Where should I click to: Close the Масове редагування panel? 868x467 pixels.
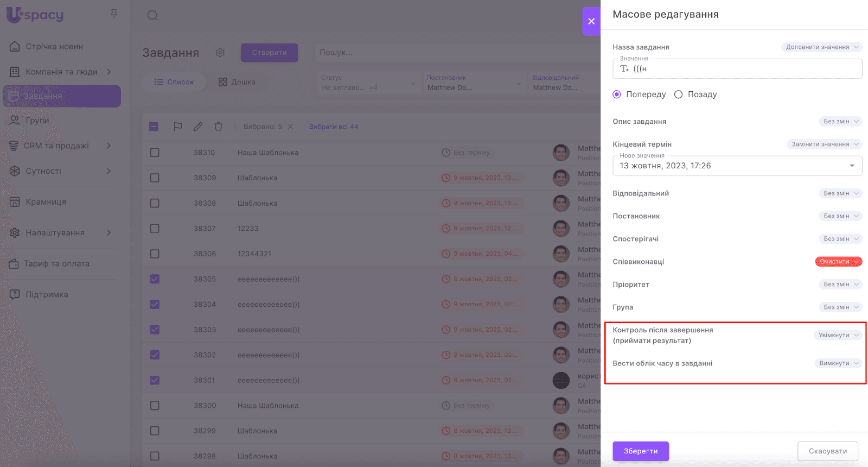[x=591, y=21]
